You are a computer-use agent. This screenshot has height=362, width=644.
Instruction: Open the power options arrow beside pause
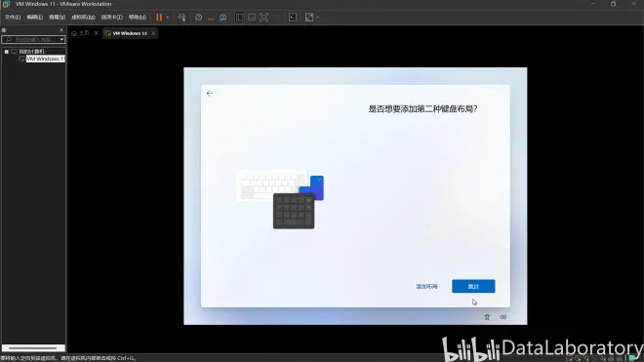[168, 18]
